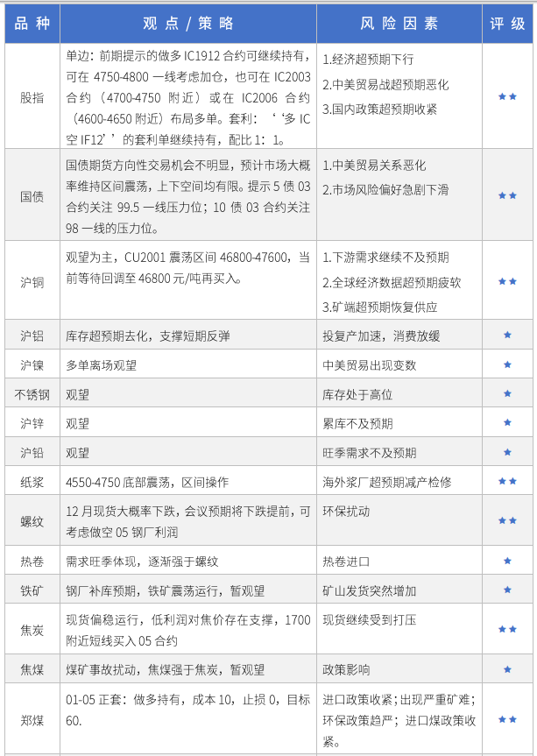
Task: Click the one-star rating for 热卷
Action: 507,561
